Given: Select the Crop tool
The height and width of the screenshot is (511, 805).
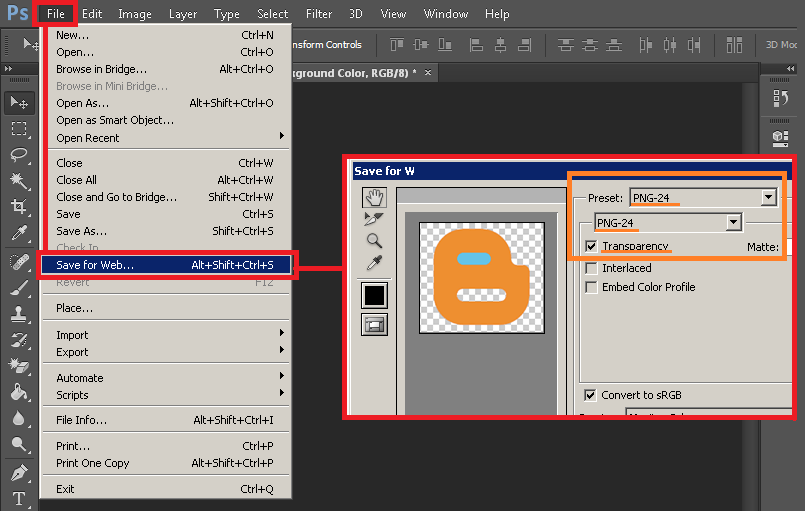Looking at the screenshot, I should [20, 206].
